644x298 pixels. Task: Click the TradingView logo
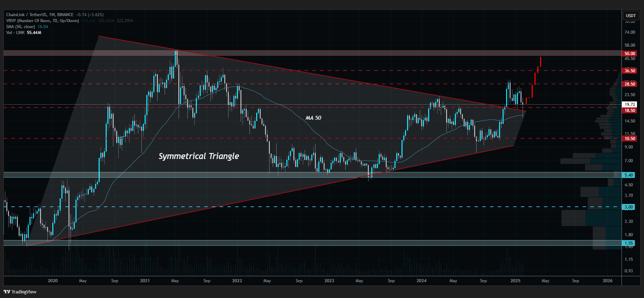coord(20,292)
